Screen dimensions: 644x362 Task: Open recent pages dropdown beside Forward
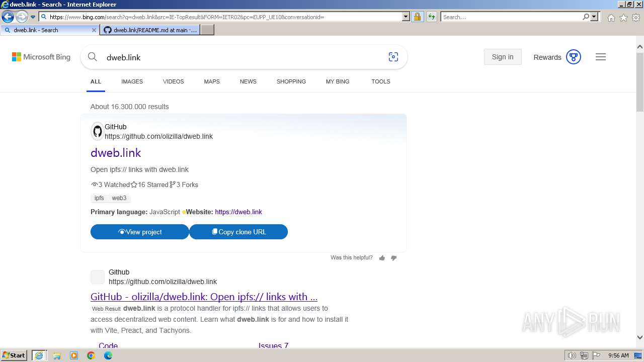point(33,17)
